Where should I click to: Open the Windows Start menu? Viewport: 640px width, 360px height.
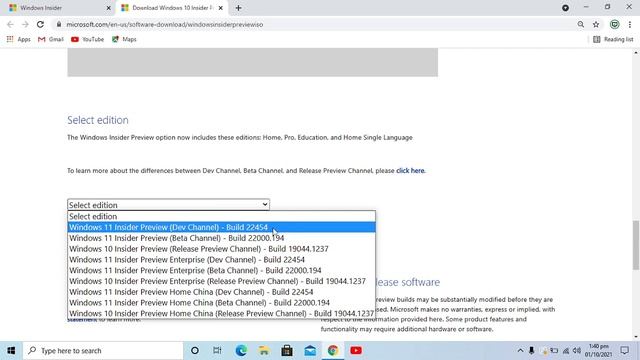click(11, 351)
